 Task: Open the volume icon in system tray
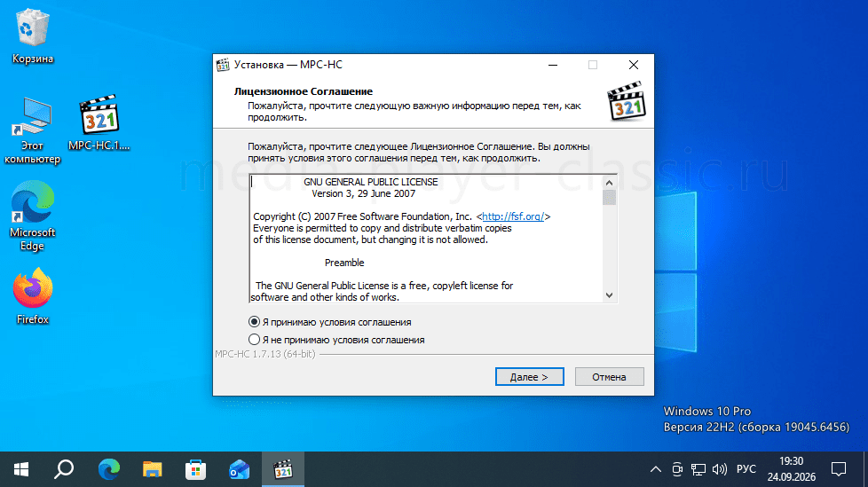click(719, 469)
